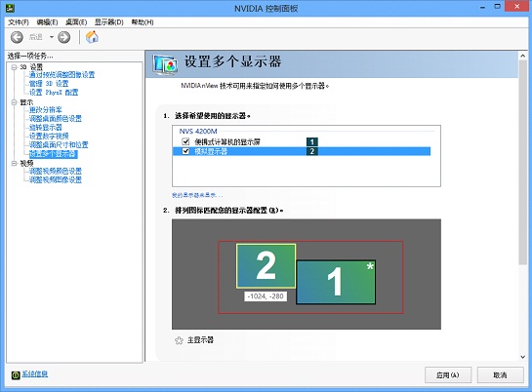Image resolution: width=532 pixels, height=392 pixels.
Task: Uncheck the analog display checkbox in highlighted row
Action: point(185,151)
